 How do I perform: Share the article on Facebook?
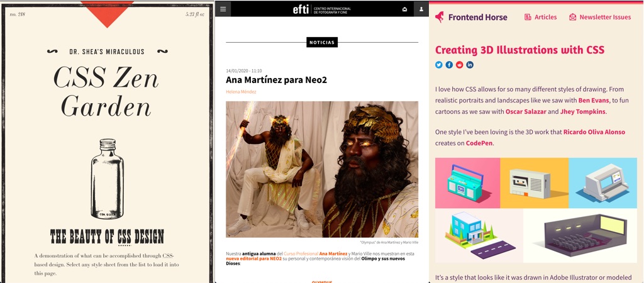coord(449,65)
